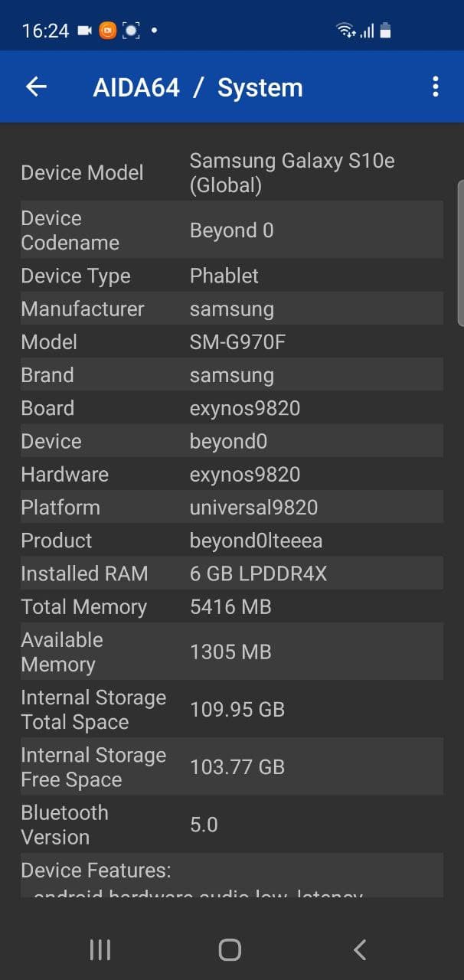Tap the battery status icon

[x=385, y=31]
